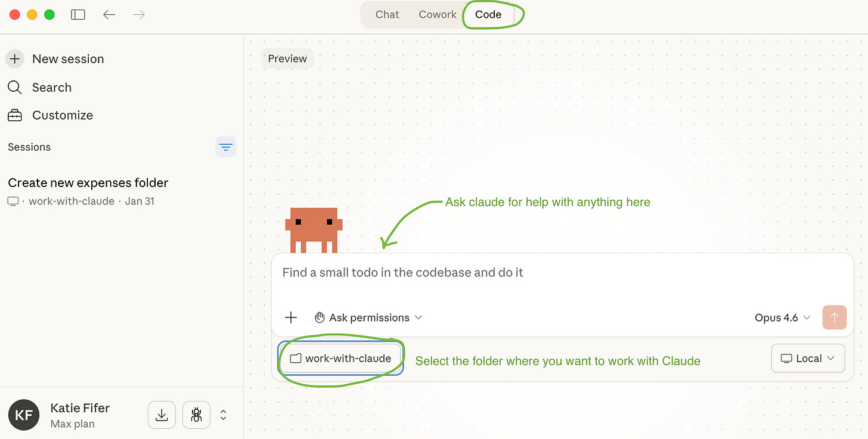The image size is (868, 439).
Task: Open the Sessions filter icon
Action: [x=226, y=147]
